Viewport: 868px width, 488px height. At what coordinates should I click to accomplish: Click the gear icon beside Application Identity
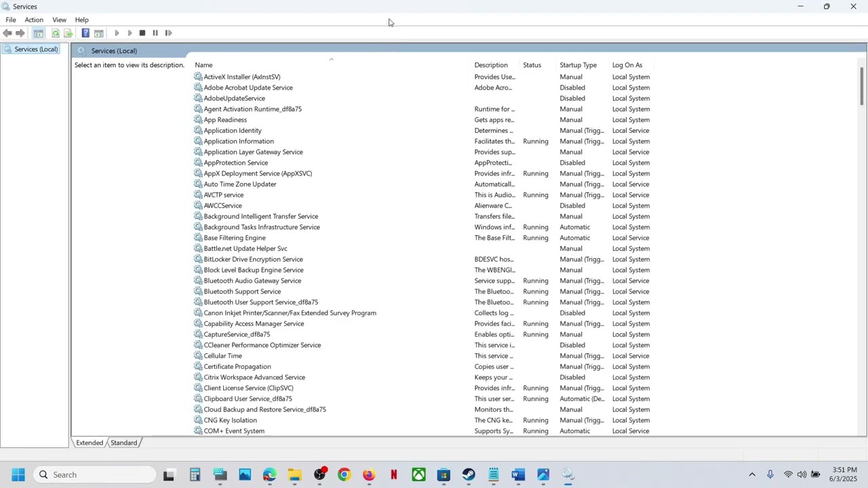pyautogui.click(x=198, y=130)
